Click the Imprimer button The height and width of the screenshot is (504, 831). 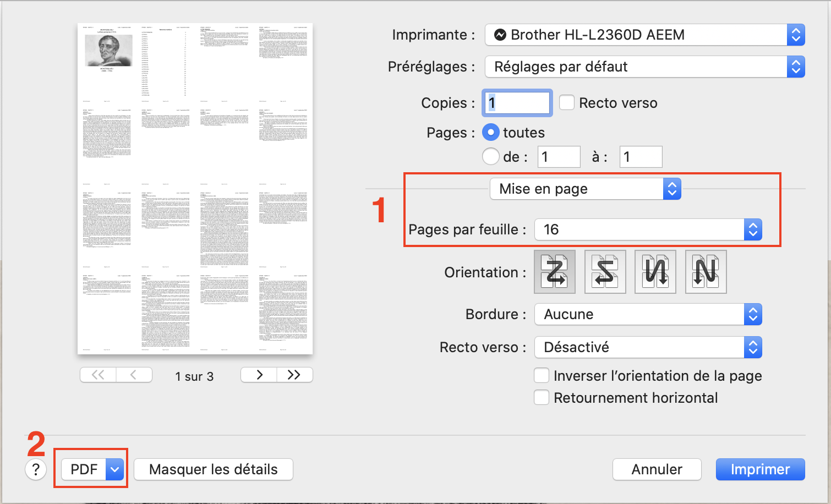click(760, 469)
